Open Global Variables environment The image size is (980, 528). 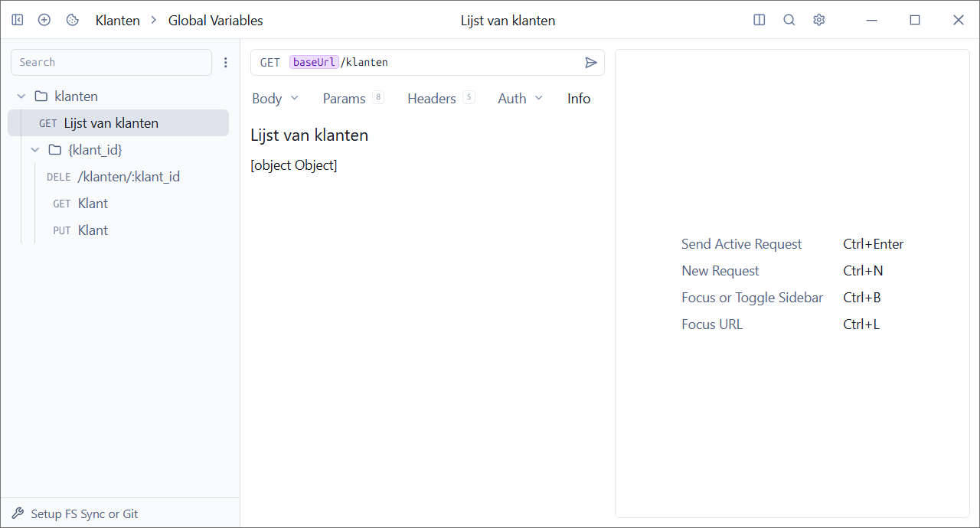point(215,21)
